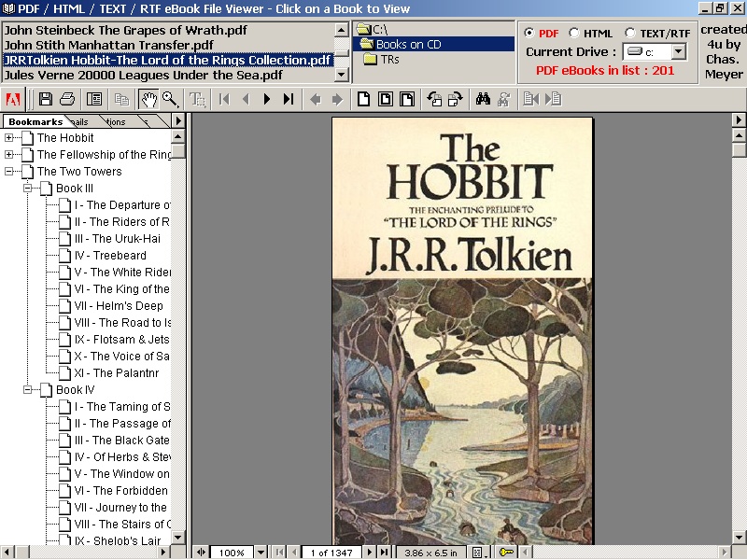Switch to the Bookmarks tab
This screenshot has height=560, width=747.
click(x=35, y=121)
